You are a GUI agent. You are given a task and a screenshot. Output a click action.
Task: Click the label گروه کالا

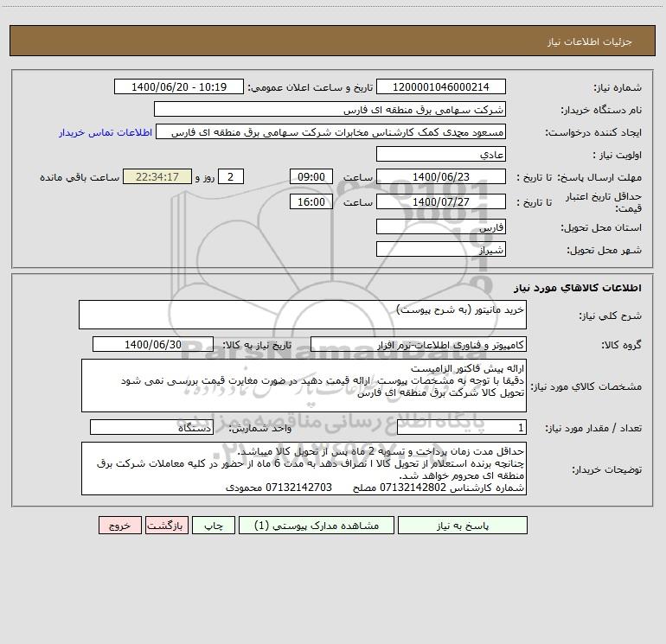tap(621, 345)
